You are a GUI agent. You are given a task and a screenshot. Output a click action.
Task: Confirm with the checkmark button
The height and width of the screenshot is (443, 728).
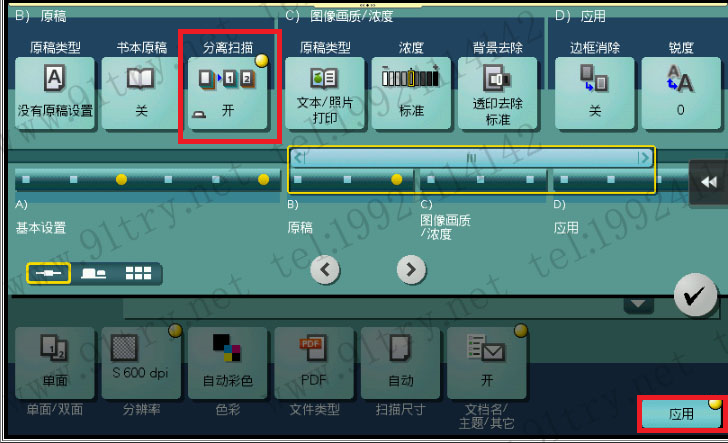click(x=695, y=295)
